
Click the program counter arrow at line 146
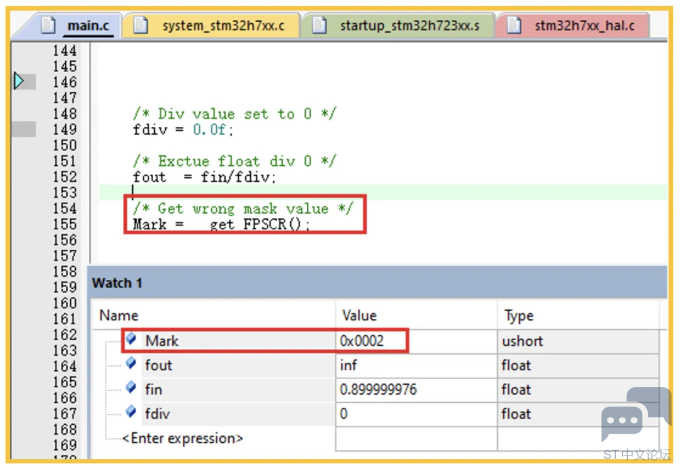pyautogui.click(x=19, y=81)
